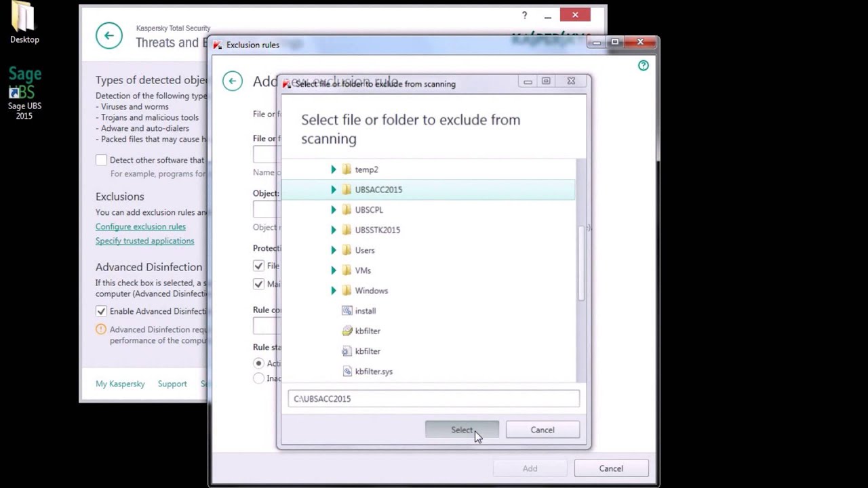This screenshot has height=488, width=868.
Task: Select the Inactive rule status radio button
Action: pos(258,378)
